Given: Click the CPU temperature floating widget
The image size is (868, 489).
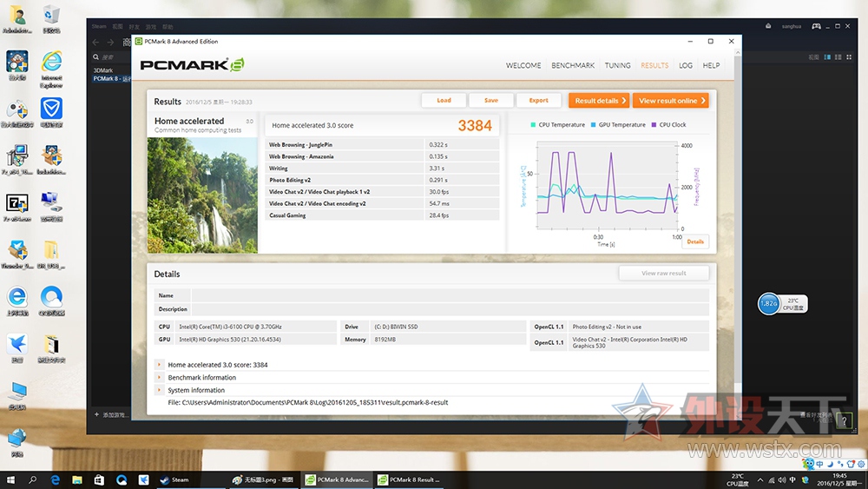Looking at the screenshot, I should pos(782,303).
